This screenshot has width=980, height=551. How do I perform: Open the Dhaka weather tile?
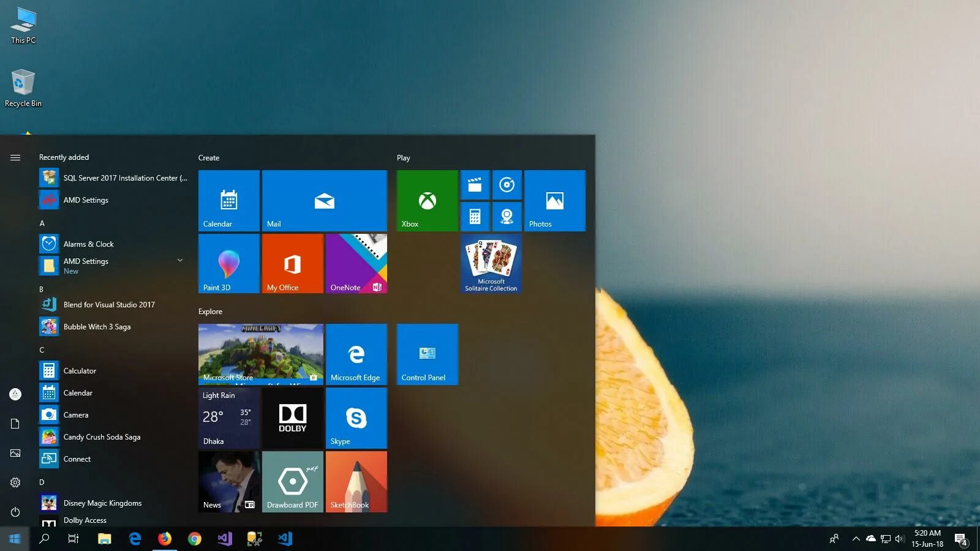tap(229, 418)
